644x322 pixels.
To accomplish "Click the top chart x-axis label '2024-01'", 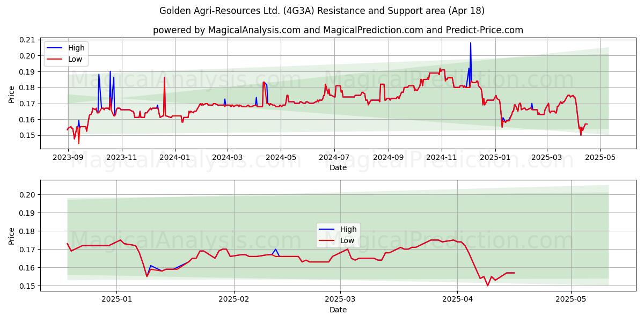I will (175, 158).
